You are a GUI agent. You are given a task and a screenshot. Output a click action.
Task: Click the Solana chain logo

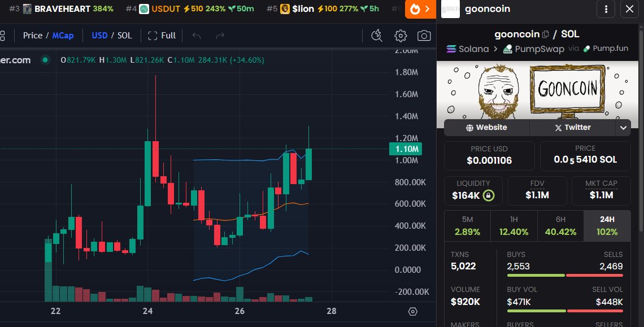[451, 49]
